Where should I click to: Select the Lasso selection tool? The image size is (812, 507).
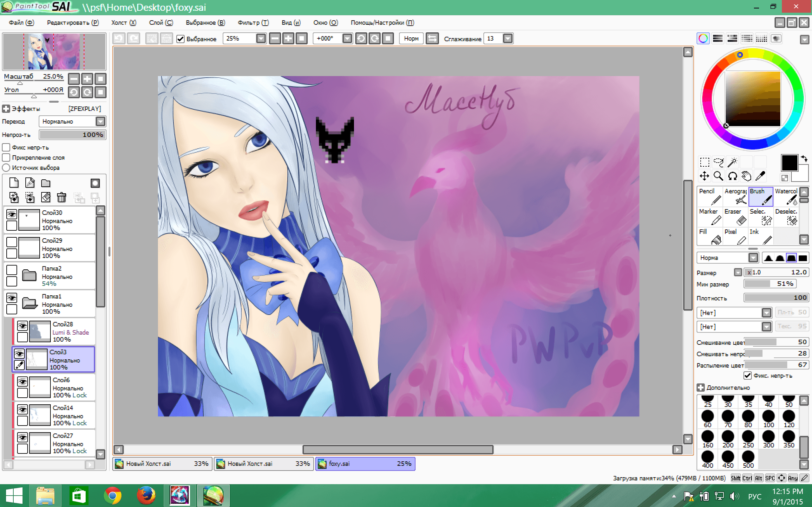coord(718,162)
